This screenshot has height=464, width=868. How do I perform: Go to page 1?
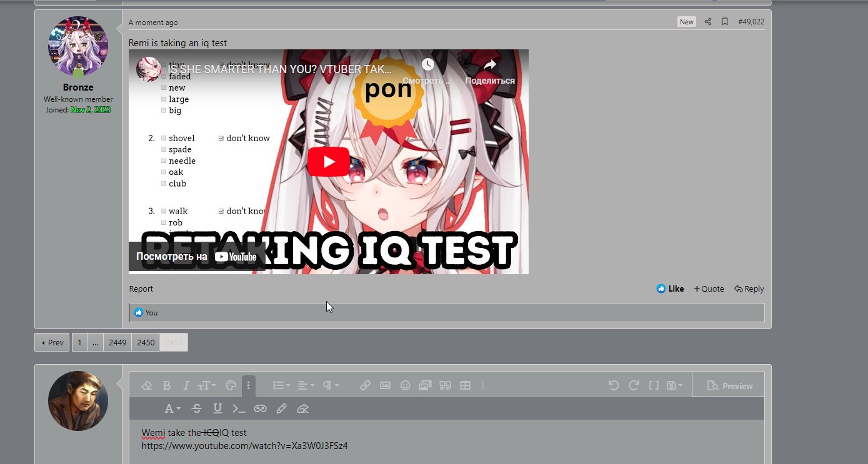79,342
